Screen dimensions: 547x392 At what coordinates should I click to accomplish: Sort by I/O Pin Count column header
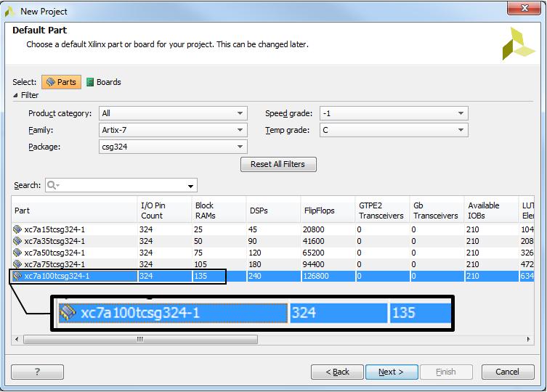point(165,211)
